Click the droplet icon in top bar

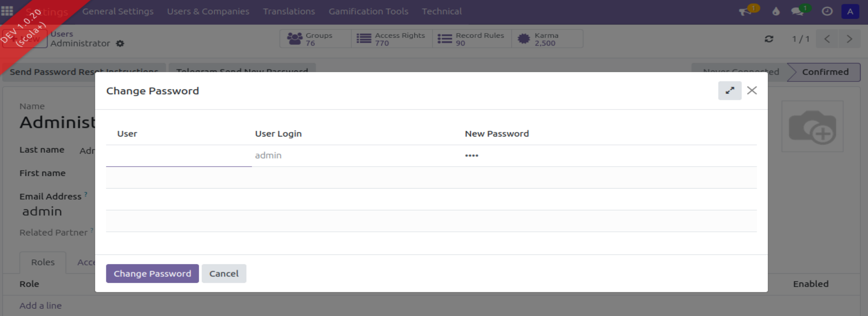coord(776,11)
